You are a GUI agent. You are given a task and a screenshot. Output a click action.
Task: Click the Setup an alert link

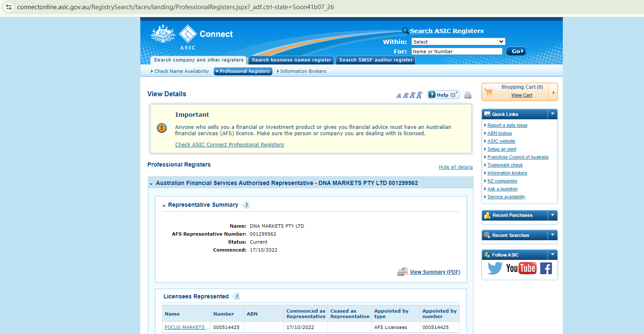(502, 149)
